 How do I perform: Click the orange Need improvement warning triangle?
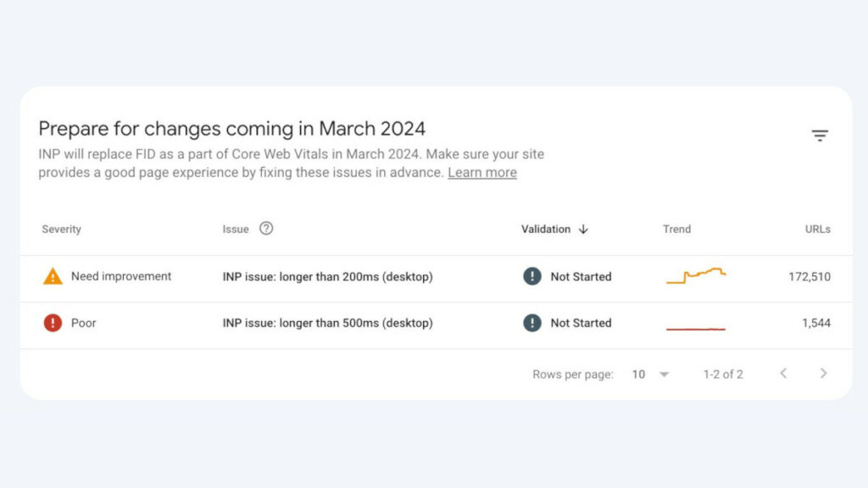coord(53,276)
